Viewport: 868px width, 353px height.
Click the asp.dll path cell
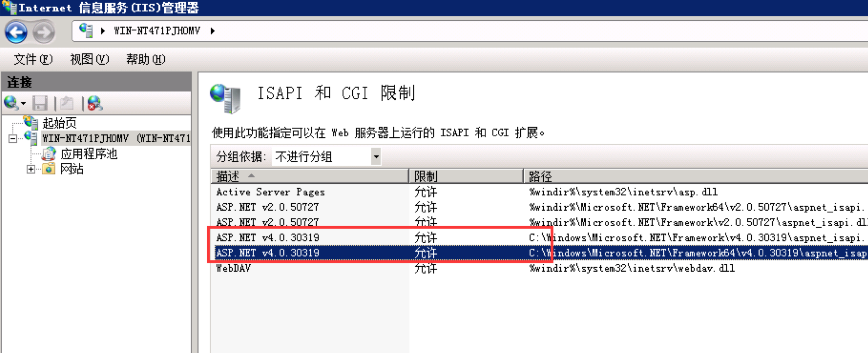[x=623, y=192]
